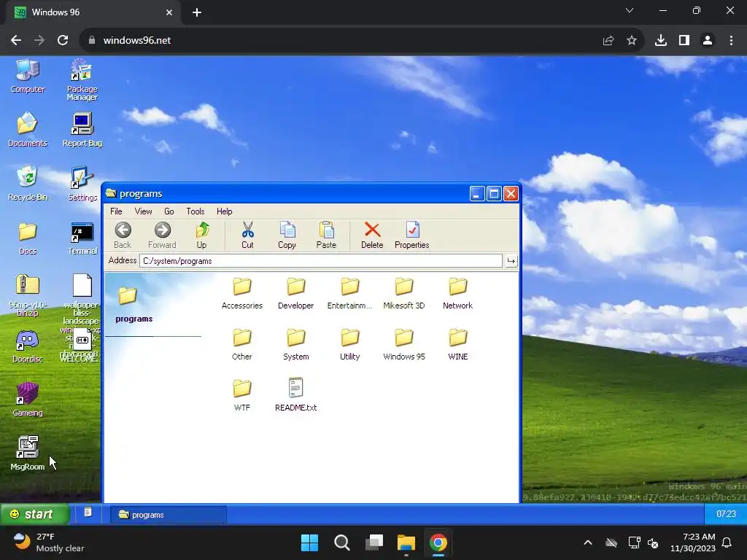This screenshot has height=560, width=747.
Task: Select the WINE folder
Action: pyautogui.click(x=458, y=344)
